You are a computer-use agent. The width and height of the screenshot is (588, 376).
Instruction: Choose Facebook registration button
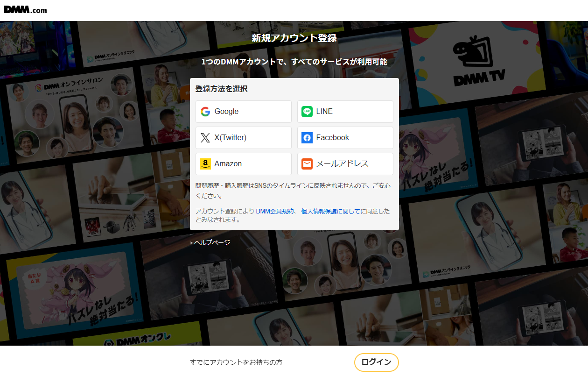[345, 138]
